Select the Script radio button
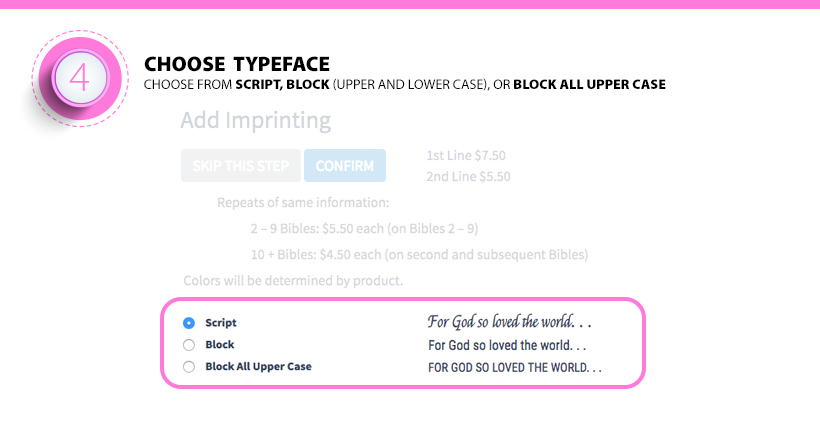The width and height of the screenshot is (820, 440). point(188,323)
